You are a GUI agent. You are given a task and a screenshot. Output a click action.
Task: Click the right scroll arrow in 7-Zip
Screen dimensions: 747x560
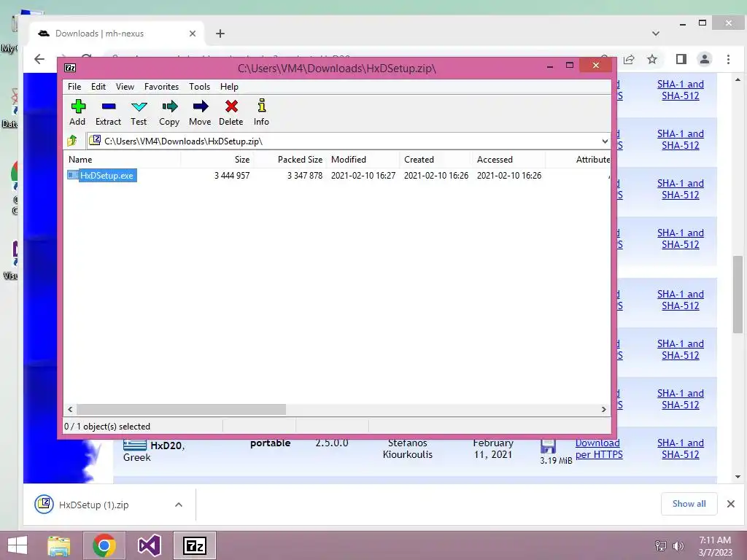[x=603, y=410]
